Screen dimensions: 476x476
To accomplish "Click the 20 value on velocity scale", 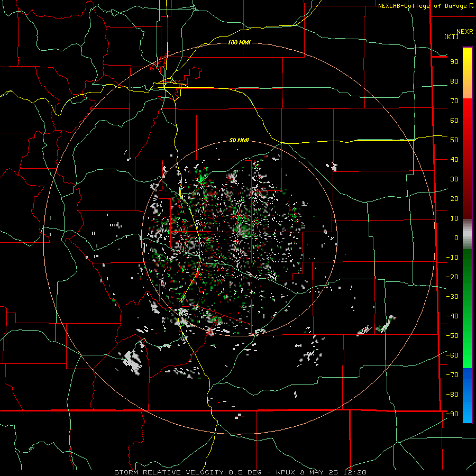I will pos(454,199).
